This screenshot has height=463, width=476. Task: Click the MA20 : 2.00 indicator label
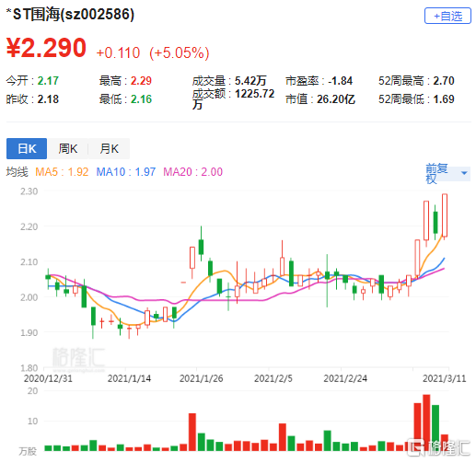(192, 172)
